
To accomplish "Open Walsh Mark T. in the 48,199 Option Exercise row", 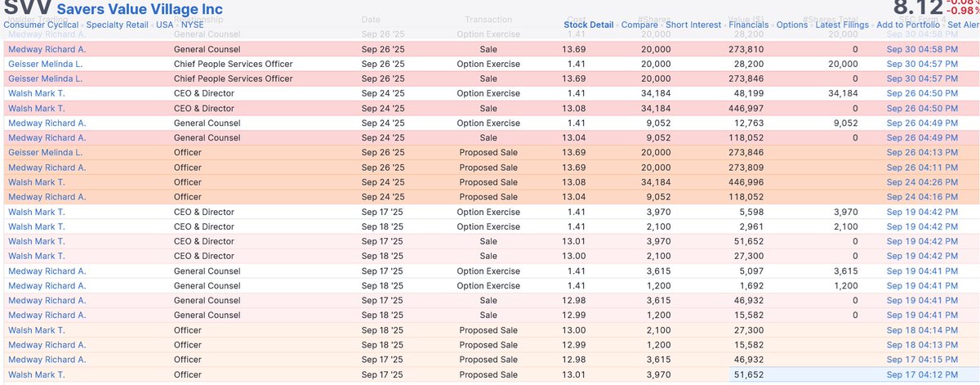I will [36, 93].
